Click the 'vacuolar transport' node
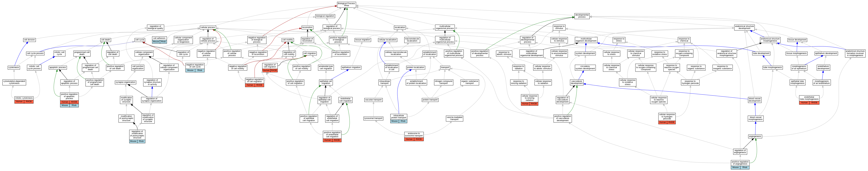Screen dimensions: 868x171 tap(373, 100)
